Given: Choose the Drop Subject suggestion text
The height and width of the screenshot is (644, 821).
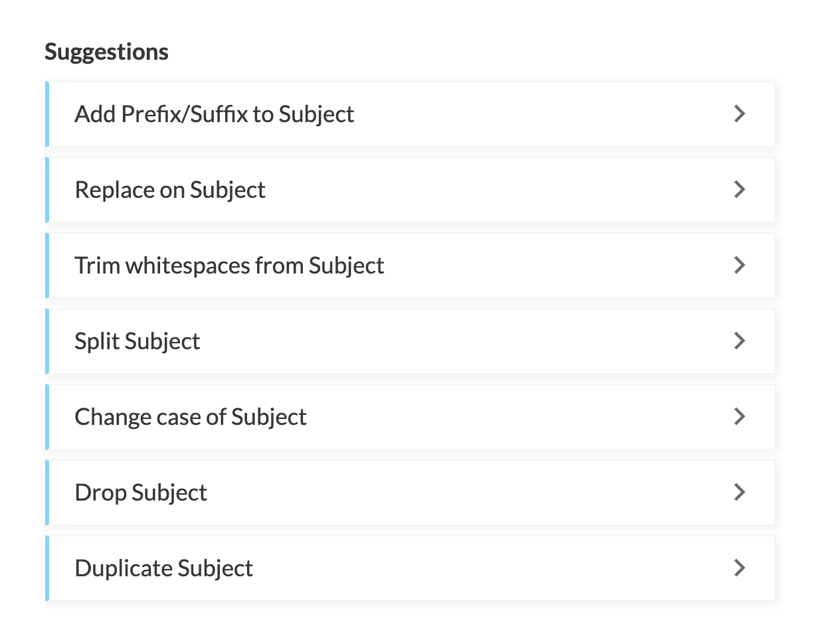Looking at the screenshot, I should click(141, 493).
